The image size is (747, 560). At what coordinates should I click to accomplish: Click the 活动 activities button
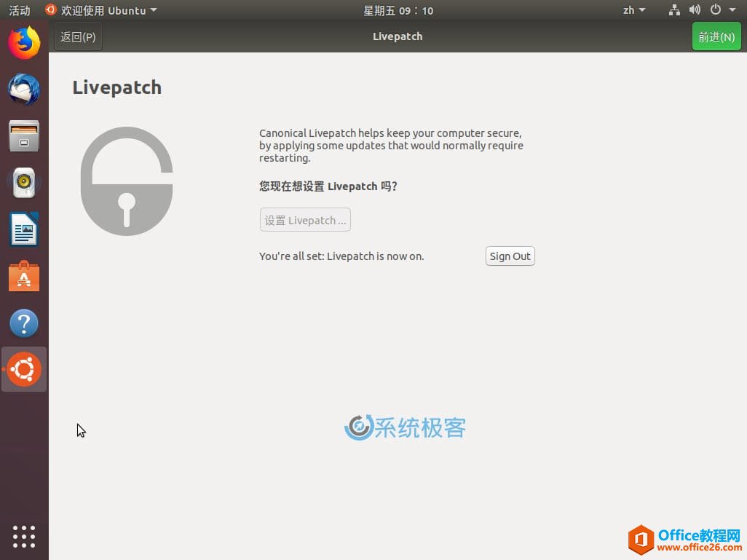coord(20,10)
